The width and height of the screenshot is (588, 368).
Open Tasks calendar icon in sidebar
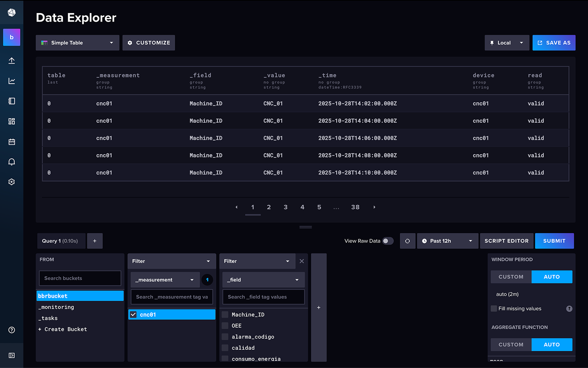11,142
